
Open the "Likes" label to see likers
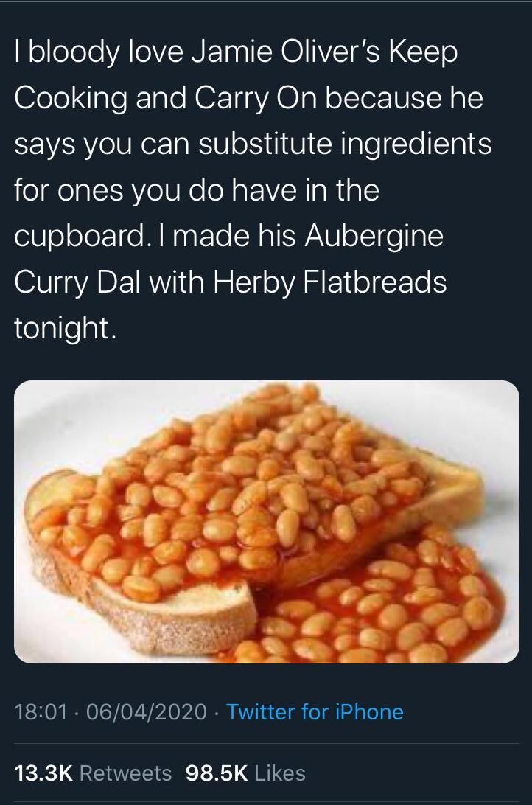pyautogui.click(x=279, y=773)
